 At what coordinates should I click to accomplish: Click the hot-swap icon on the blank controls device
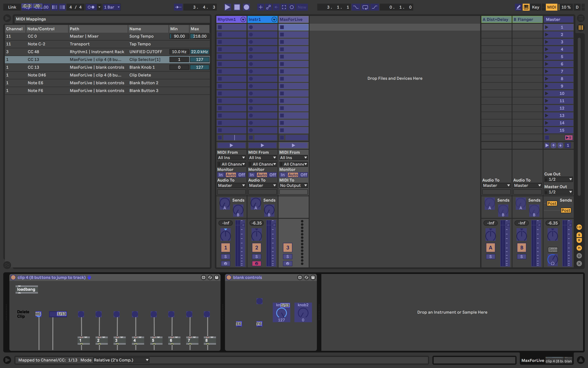coord(306,277)
